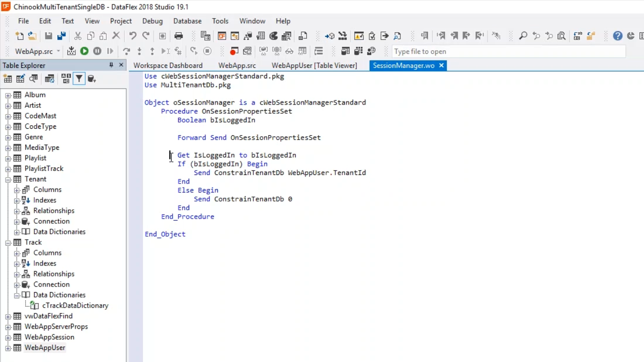
Task: Open the WebApp.src project dropdown
Action: click(58, 51)
